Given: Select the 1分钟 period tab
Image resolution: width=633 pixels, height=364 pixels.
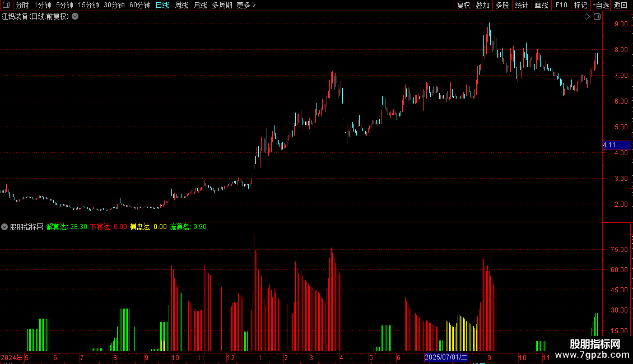Looking at the screenshot, I should [x=43, y=5].
